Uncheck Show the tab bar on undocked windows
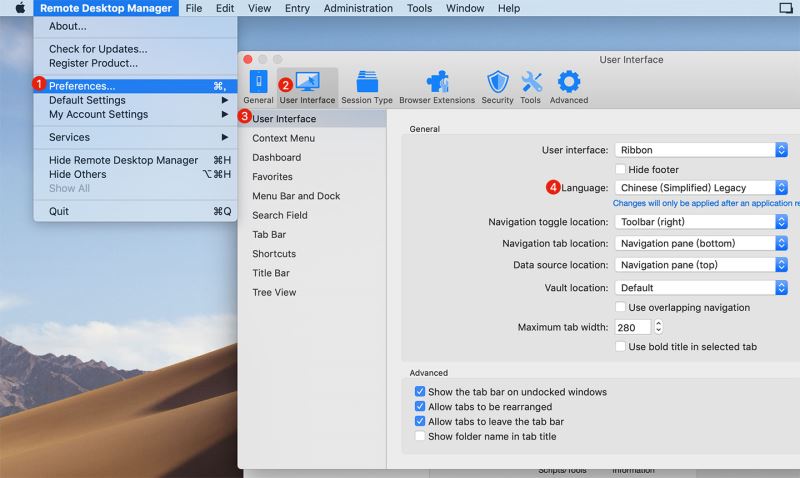 420,391
